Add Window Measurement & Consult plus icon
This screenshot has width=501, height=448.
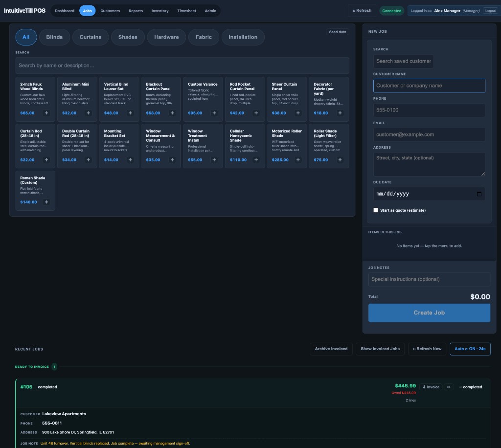pos(172,159)
